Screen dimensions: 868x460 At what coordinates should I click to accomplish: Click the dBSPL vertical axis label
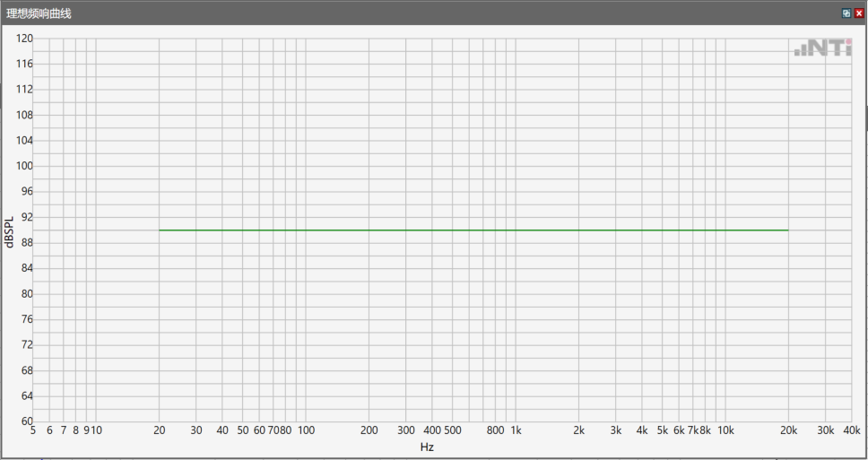point(9,231)
